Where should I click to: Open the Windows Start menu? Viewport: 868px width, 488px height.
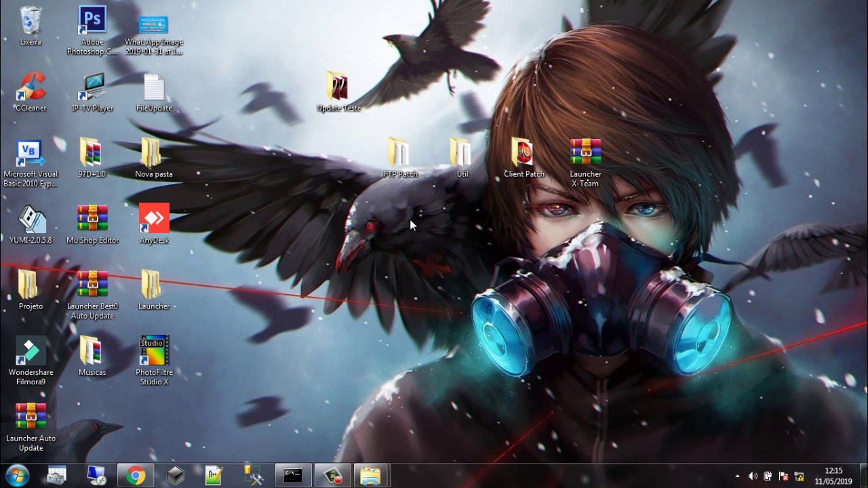17,476
